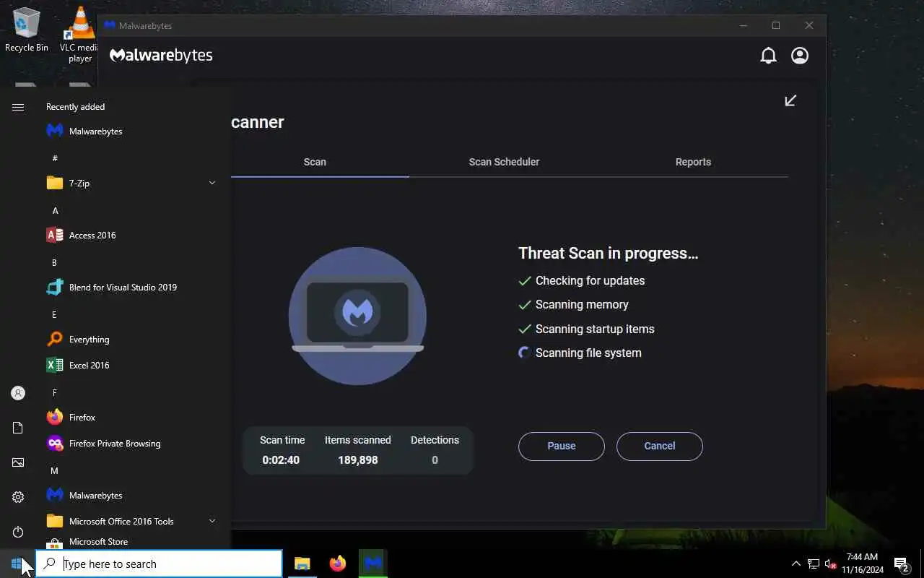The image size is (924, 578).
Task: Click the letter M section header
Action: point(54,470)
